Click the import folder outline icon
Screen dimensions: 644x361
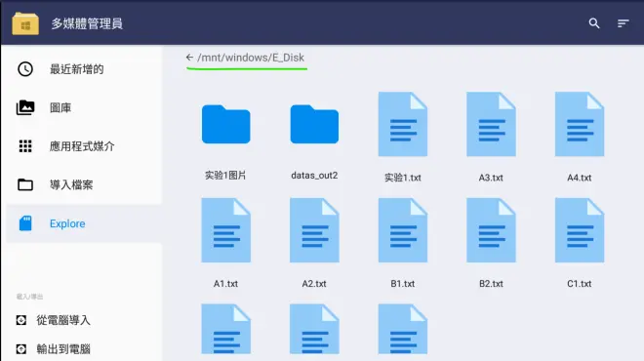[25, 184]
